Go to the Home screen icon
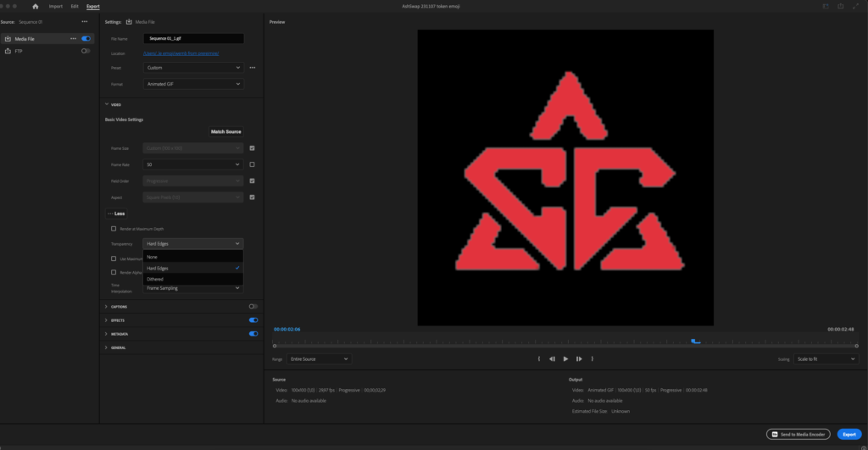This screenshot has width=868, height=450. [36, 6]
